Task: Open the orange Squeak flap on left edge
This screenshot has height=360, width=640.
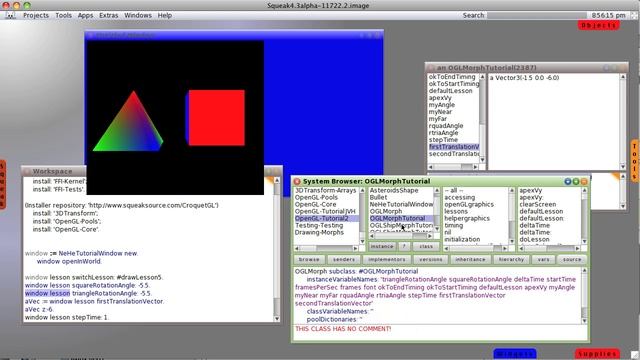Action: (x=3, y=184)
